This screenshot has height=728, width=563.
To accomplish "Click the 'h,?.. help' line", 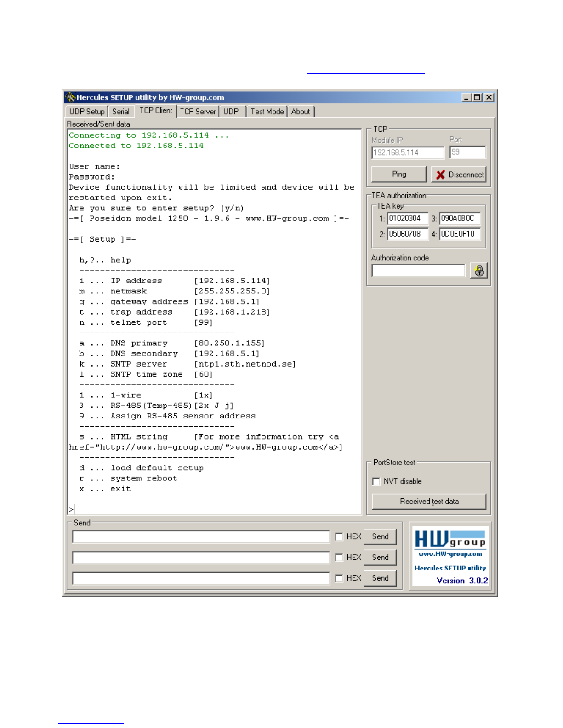I will click(x=105, y=260).
